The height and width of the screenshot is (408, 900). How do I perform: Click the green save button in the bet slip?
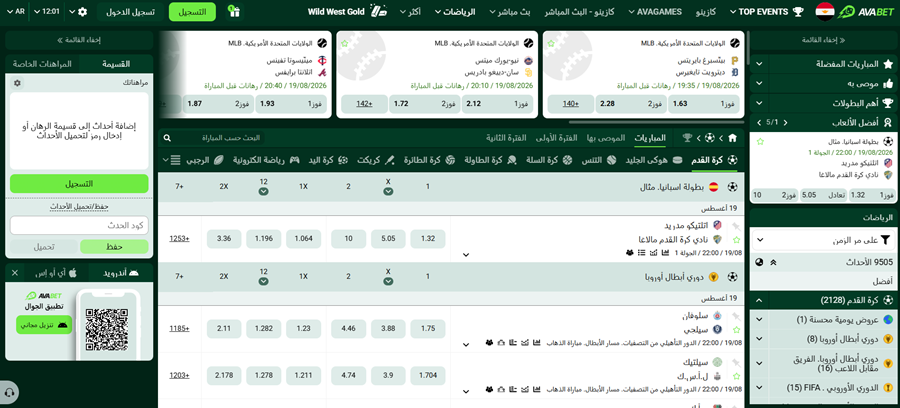point(114,246)
